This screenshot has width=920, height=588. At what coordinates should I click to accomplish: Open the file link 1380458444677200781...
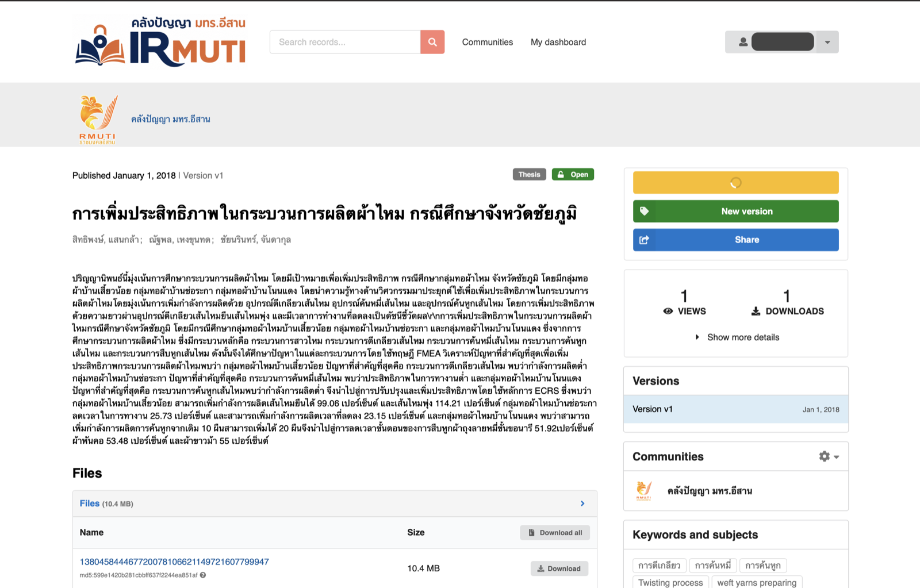[174, 562]
